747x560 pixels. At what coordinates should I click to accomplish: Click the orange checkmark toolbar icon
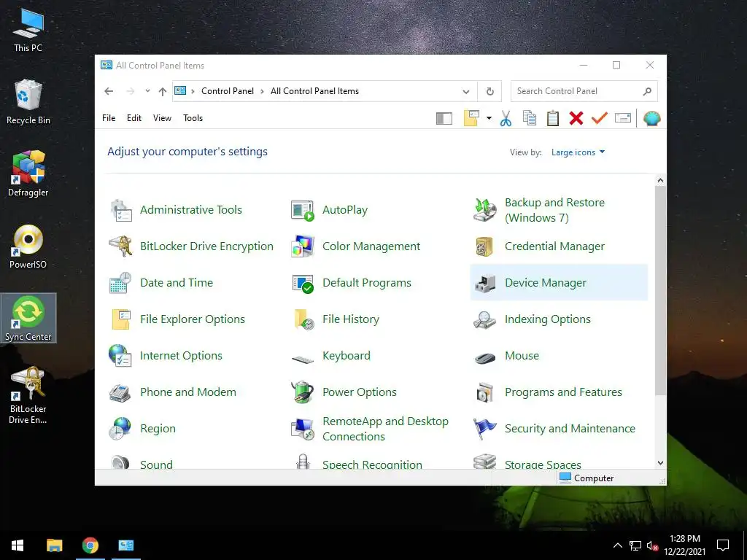600,117
